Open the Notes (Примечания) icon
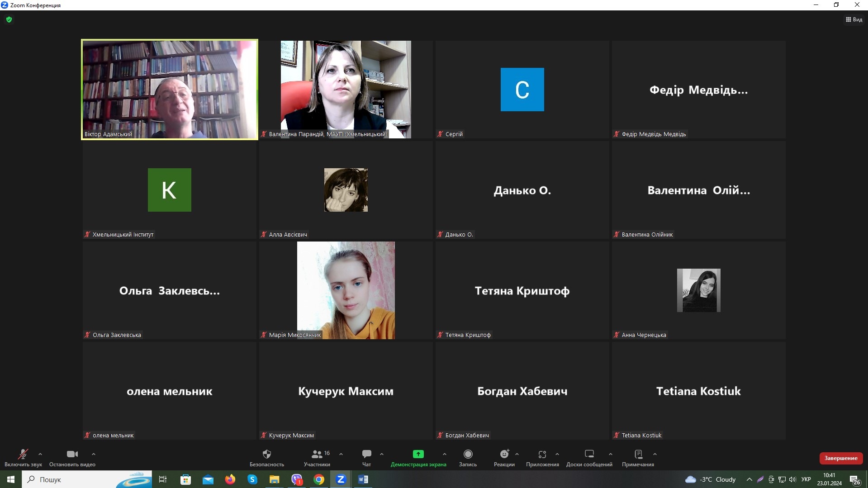 click(638, 454)
